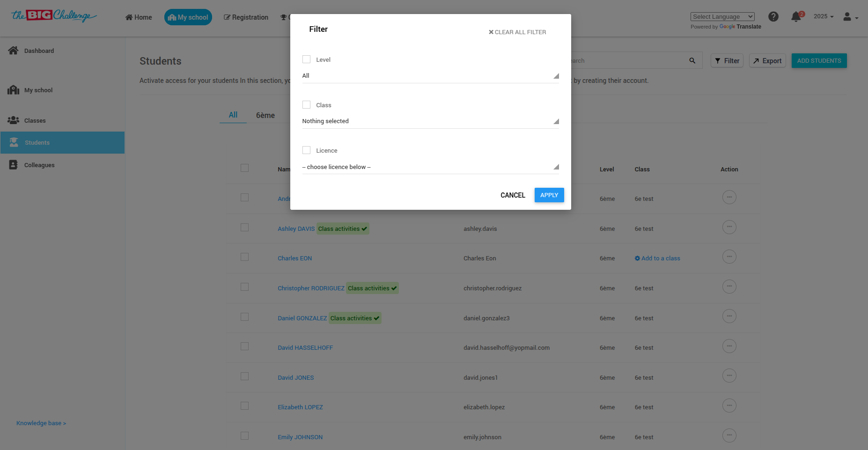868x450 pixels.
Task: Click Clear All Filter
Action: 517,32
